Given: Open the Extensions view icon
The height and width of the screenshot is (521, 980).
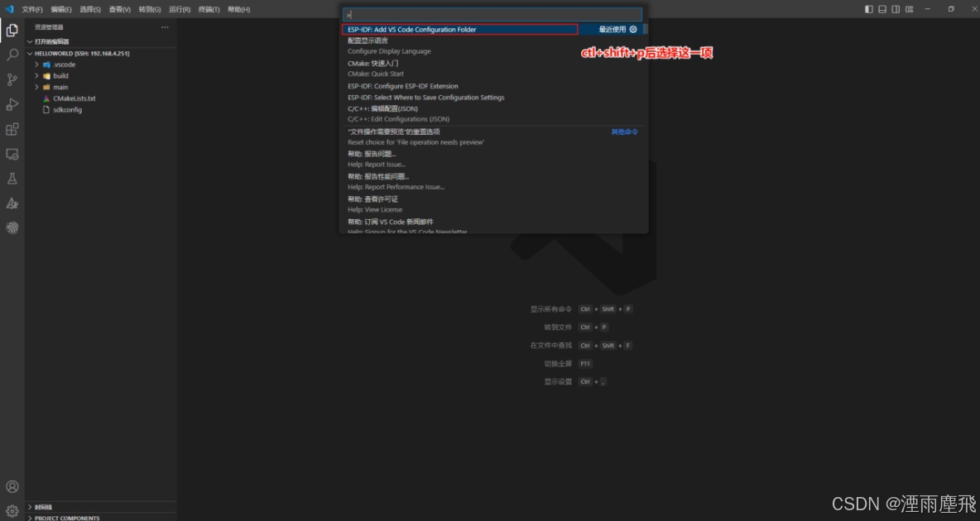Looking at the screenshot, I should pyautogui.click(x=12, y=129).
